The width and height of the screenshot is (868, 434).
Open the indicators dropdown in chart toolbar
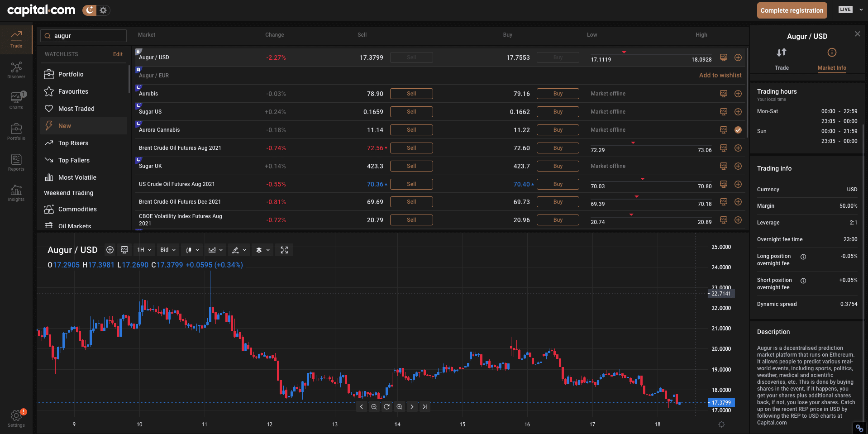(x=215, y=250)
